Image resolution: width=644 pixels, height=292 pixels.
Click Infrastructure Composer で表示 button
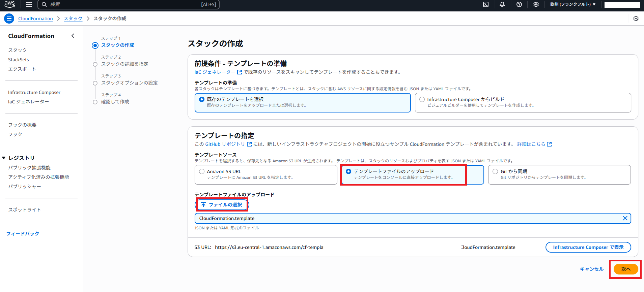(x=588, y=247)
